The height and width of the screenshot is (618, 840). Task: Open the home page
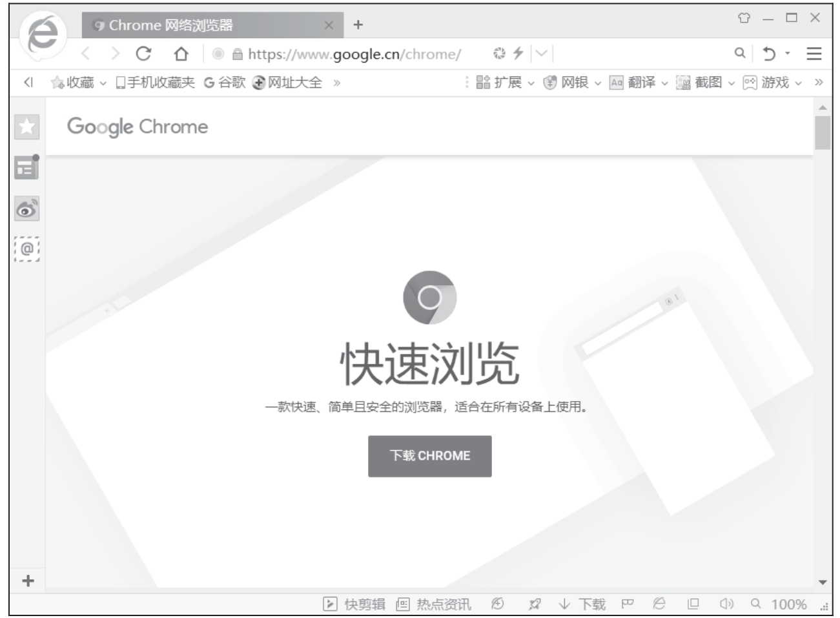[x=181, y=54]
